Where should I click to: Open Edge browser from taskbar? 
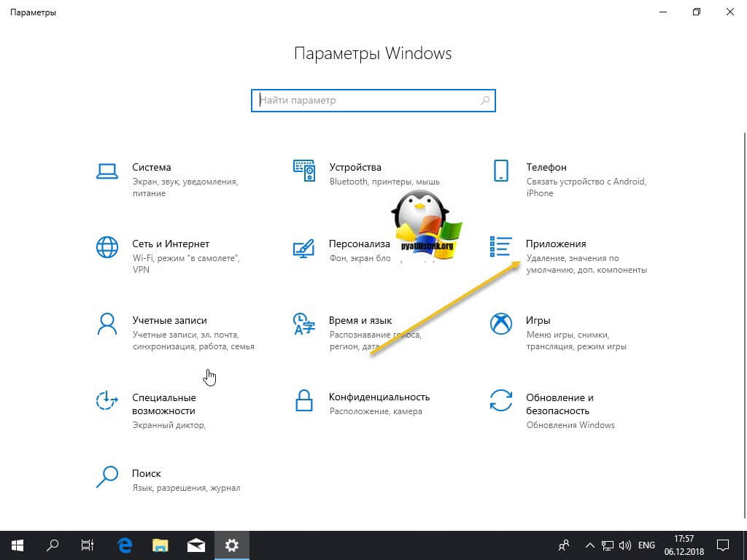click(x=125, y=545)
